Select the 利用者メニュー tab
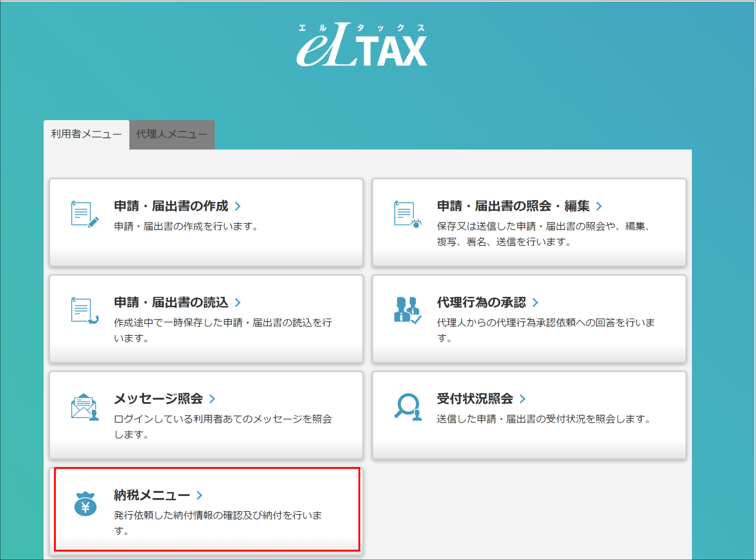 coord(86,134)
